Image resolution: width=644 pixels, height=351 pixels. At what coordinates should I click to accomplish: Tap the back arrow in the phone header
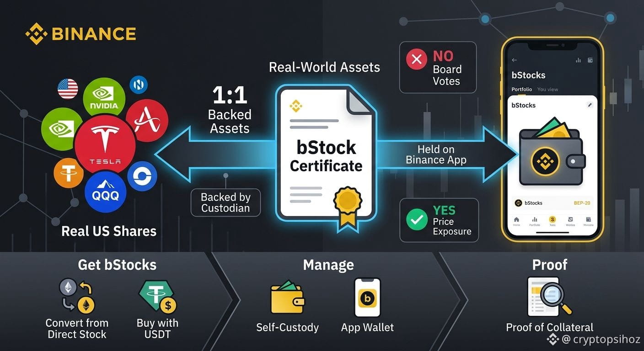tap(514, 60)
